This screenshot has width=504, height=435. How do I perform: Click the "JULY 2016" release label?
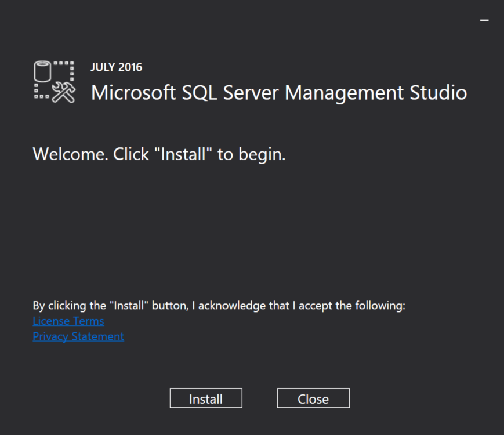click(116, 67)
